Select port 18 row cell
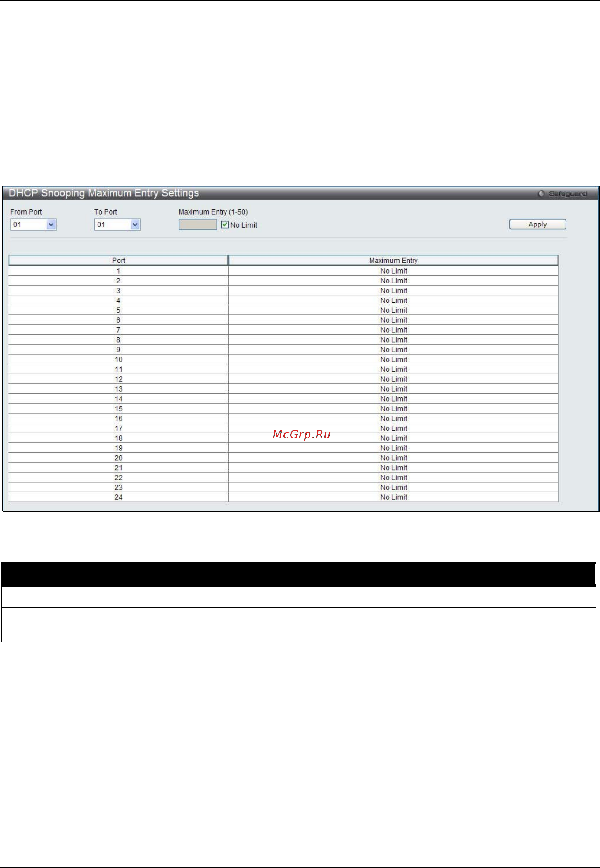 (x=118, y=438)
